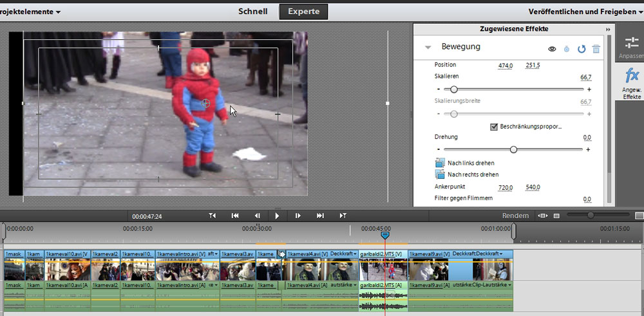Screen dimensions: 644x316
Task: Jump to previous edit point button
Action: click(213, 216)
